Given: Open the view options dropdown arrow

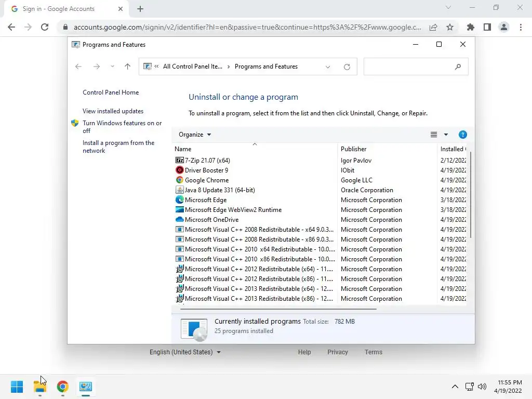Looking at the screenshot, I should tap(446, 135).
